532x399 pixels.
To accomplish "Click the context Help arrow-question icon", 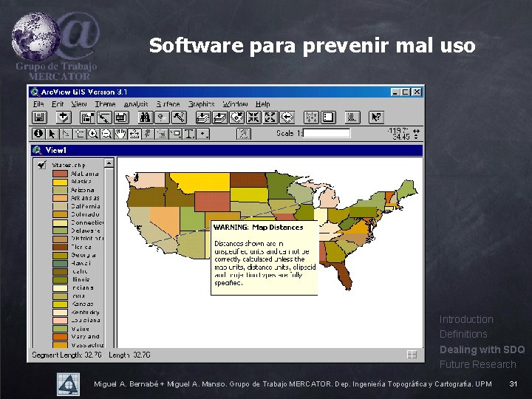I will pyautogui.click(x=376, y=117).
